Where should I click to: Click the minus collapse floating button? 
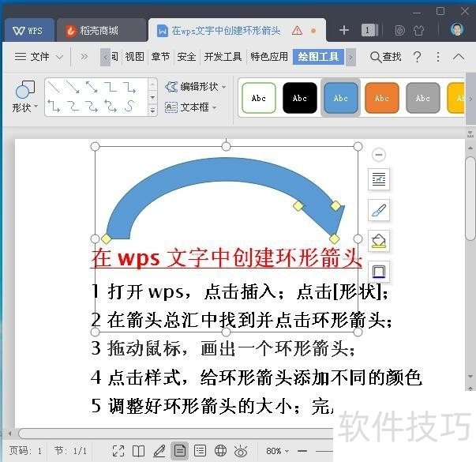379,155
